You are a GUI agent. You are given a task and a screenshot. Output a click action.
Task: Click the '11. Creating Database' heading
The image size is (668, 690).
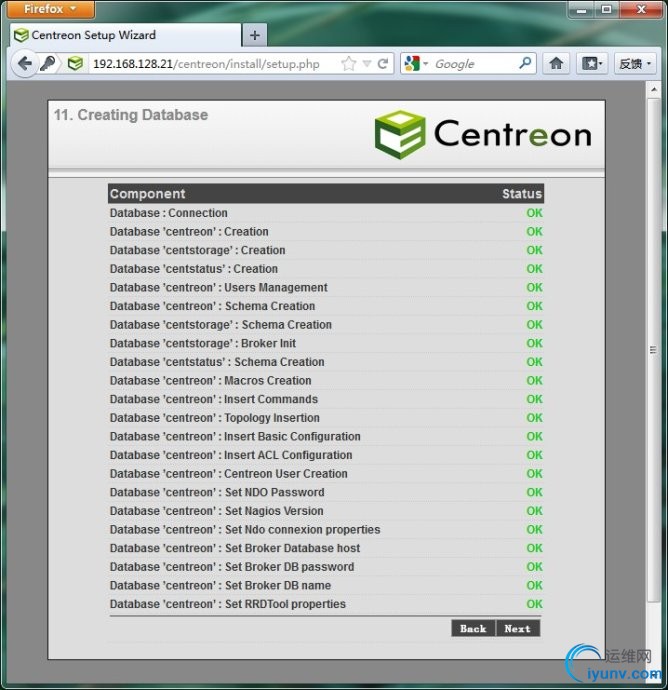pyautogui.click(x=131, y=115)
